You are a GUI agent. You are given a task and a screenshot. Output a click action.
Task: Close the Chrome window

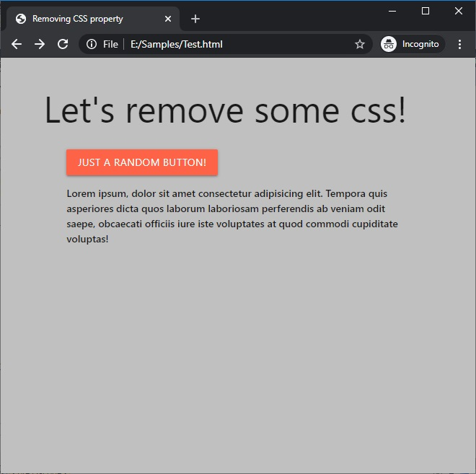[459, 12]
